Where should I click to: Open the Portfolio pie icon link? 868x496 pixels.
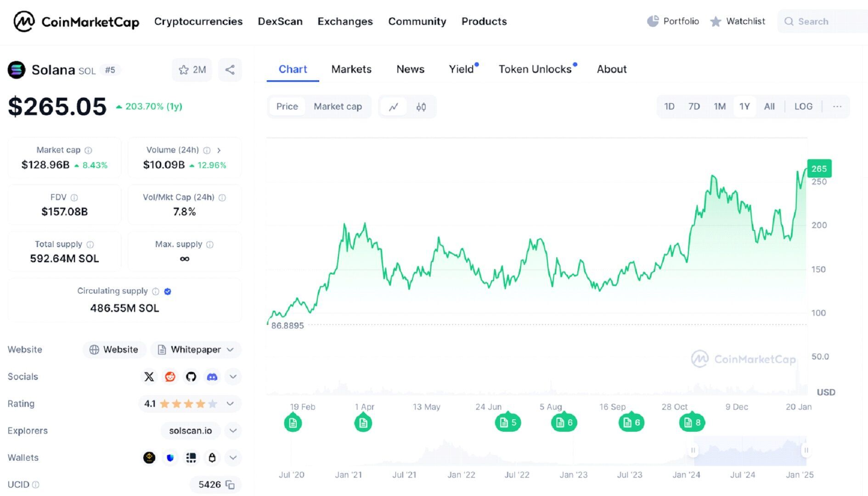click(x=673, y=21)
